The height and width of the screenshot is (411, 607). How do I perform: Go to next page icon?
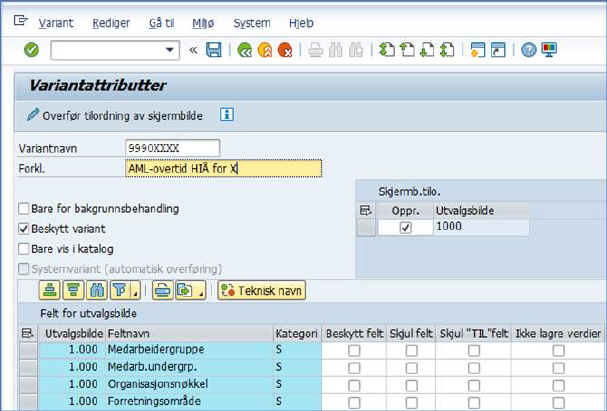427,50
